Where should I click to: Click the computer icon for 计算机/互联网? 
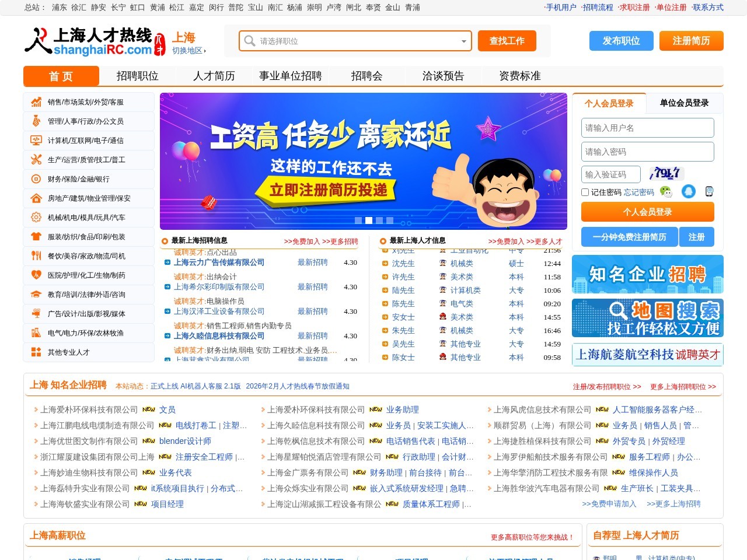point(36,141)
